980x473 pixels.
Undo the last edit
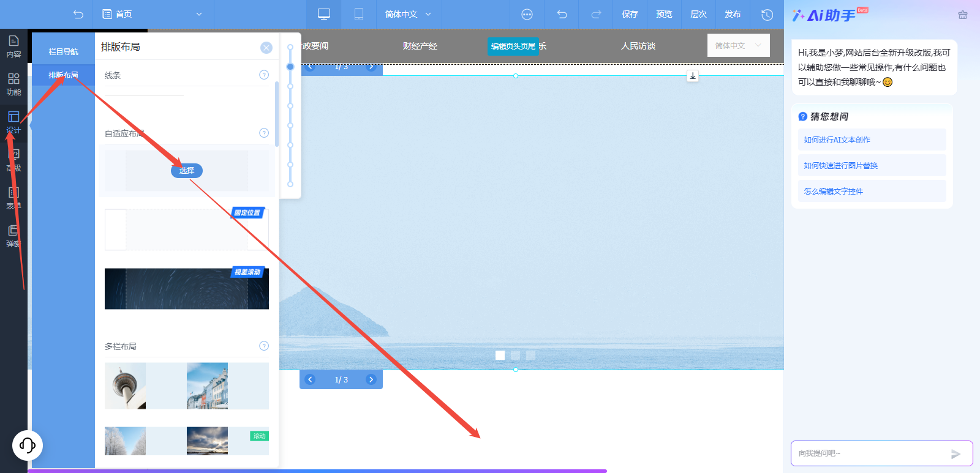[x=562, y=14]
